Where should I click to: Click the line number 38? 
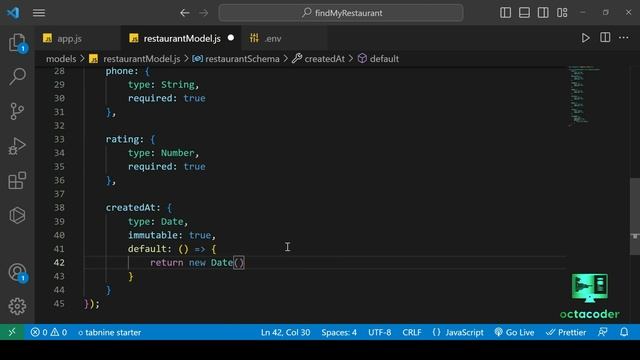[x=59, y=208]
